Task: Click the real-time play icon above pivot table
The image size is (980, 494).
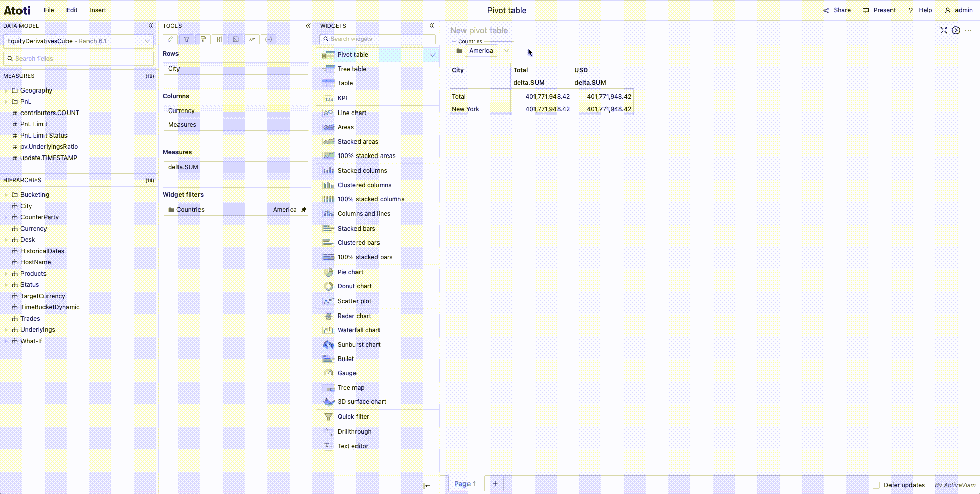Action: (956, 30)
